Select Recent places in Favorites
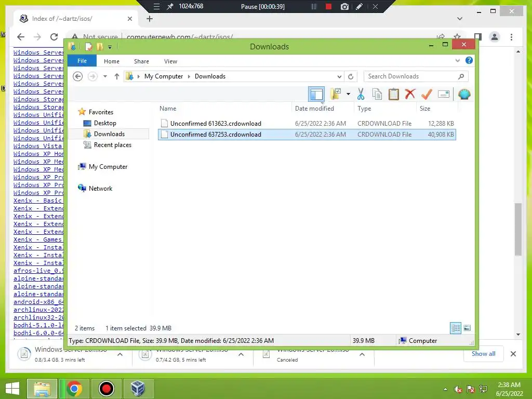532x399 pixels. tap(112, 145)
